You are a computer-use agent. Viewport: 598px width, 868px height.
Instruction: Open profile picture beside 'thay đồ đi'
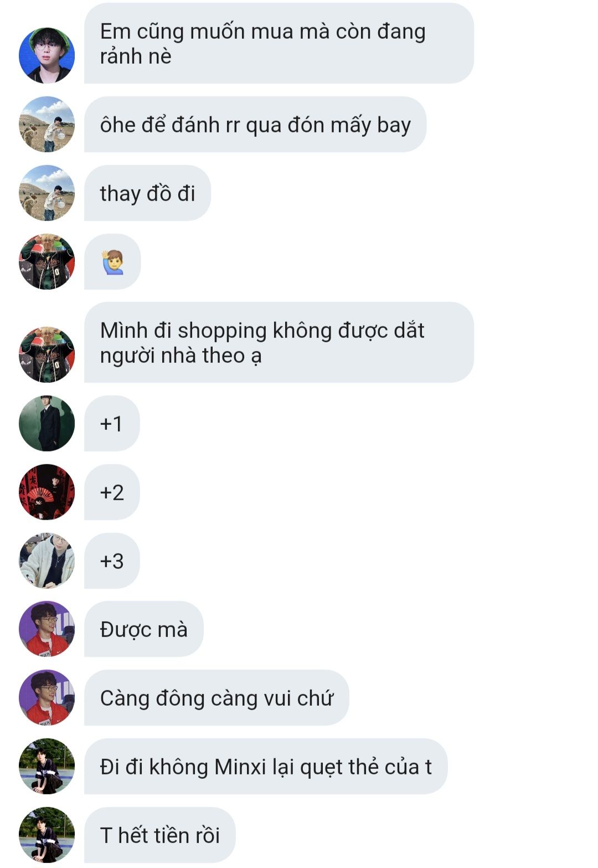pos(47,193)
